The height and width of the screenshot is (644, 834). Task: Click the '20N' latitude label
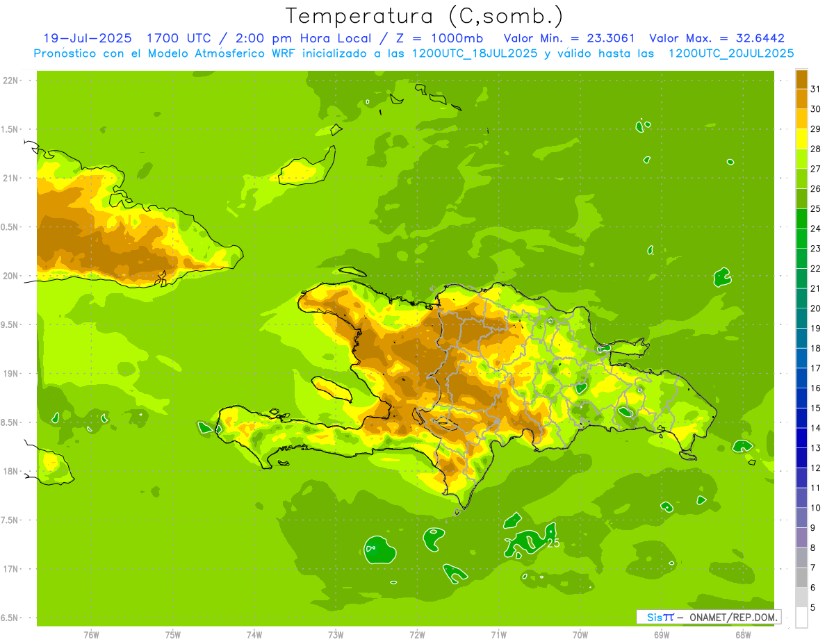point(10,276)
